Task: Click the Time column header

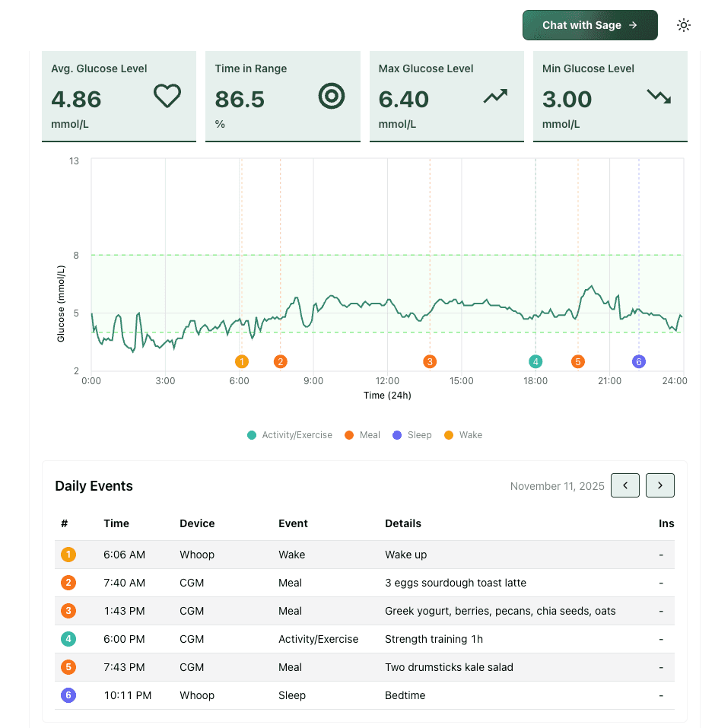Action: pos(116,523)
